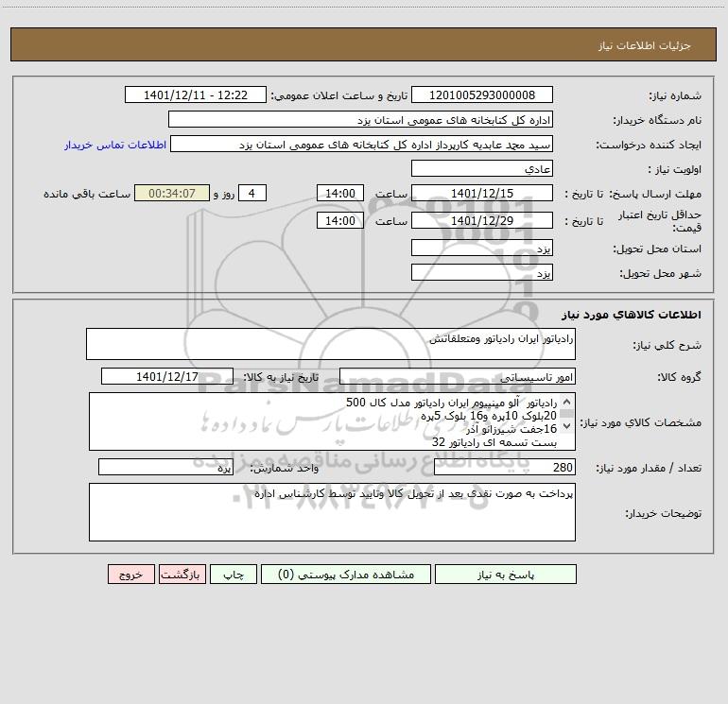
Task: Click the priority field عادي
Action: tap(482, 168)
